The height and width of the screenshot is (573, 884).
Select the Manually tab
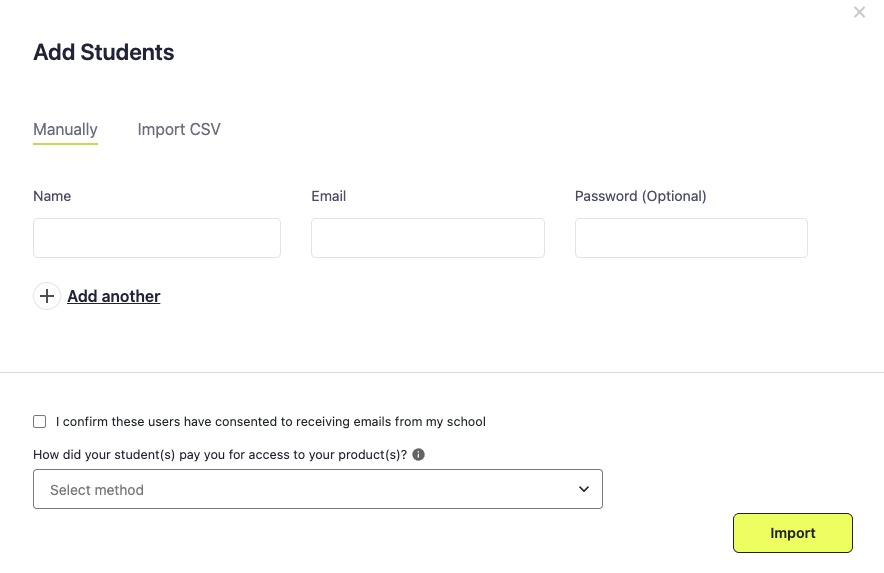point(65,130)
